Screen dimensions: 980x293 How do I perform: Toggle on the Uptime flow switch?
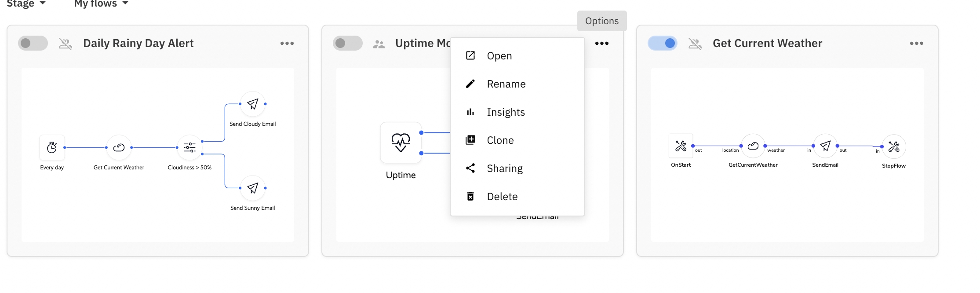[x=347, y=43]
